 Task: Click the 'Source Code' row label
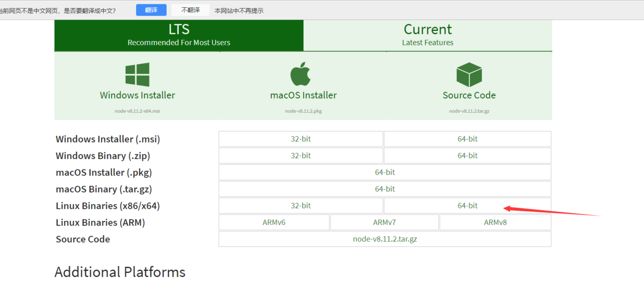click(83, 239)
